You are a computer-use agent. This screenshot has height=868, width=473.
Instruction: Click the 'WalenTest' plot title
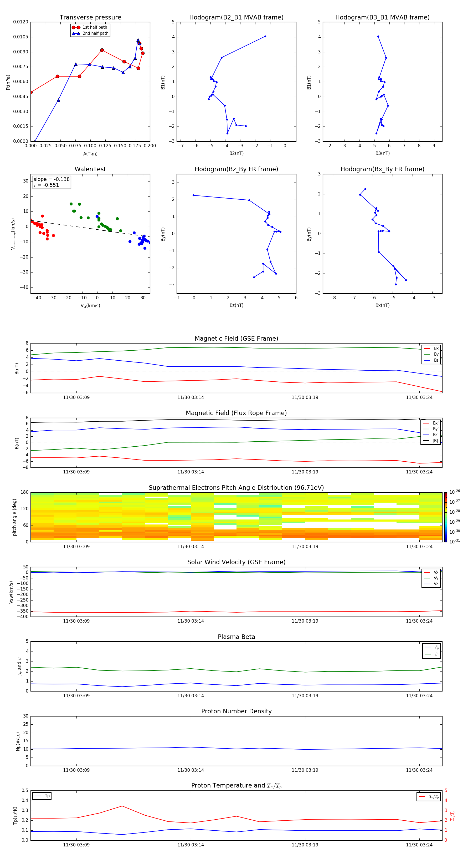tap(90, 169)
